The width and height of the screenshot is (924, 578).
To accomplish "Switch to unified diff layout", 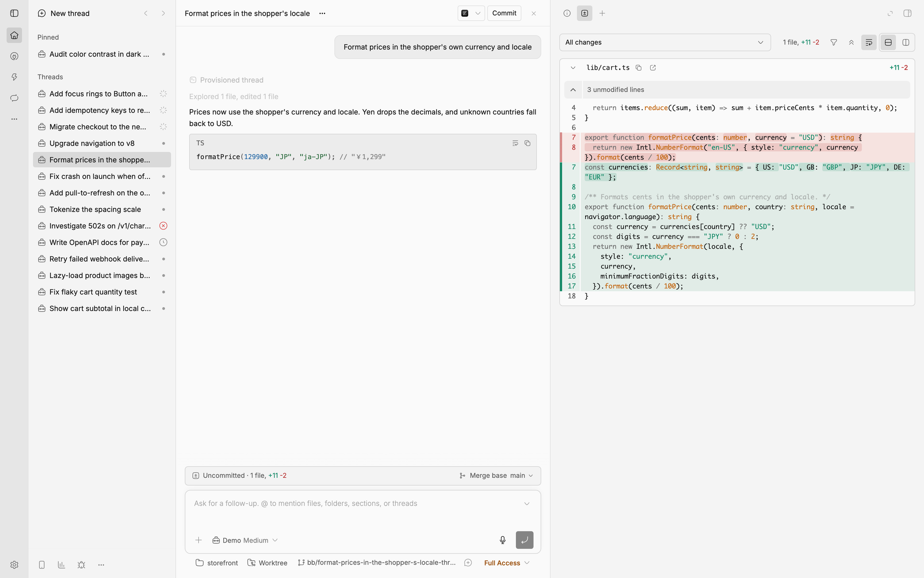I will (888, 42).
